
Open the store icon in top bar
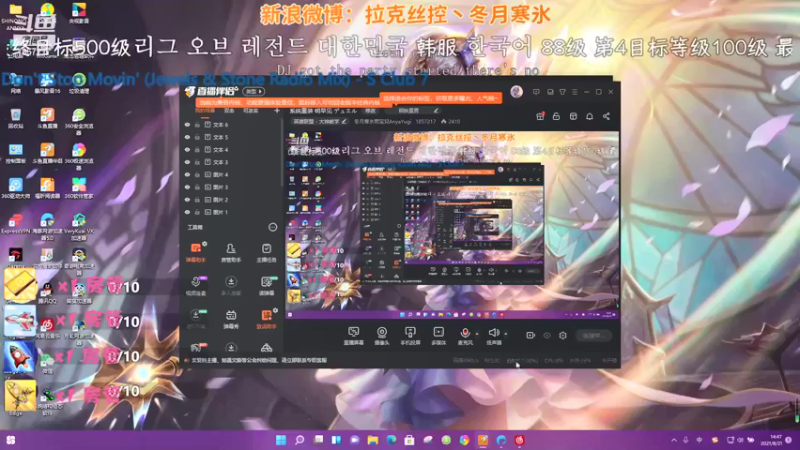pos(573,116)
